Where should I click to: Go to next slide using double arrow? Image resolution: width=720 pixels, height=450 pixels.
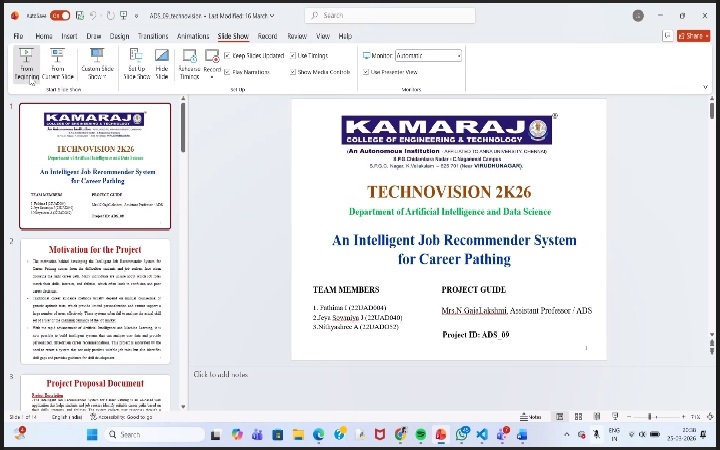pos(712,351)
